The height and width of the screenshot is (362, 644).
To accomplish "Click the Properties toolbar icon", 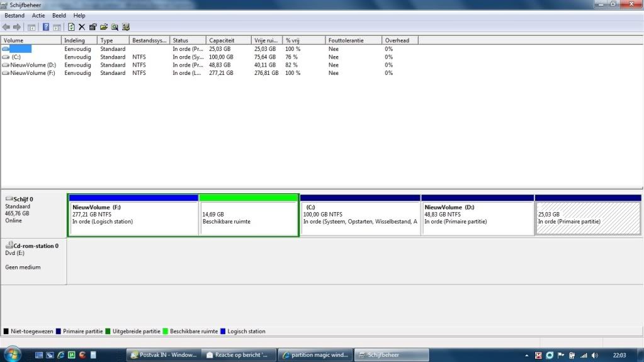I will pos(93,27).
